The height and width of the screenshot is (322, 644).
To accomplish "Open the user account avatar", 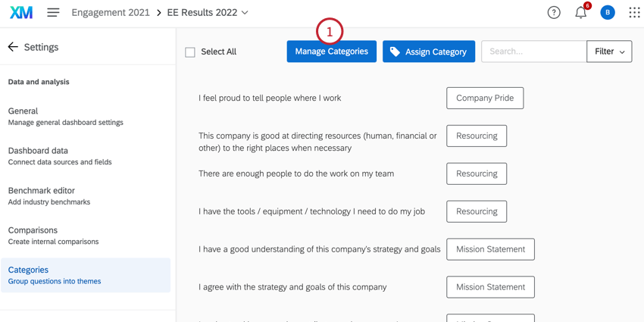I will (608, 13).
